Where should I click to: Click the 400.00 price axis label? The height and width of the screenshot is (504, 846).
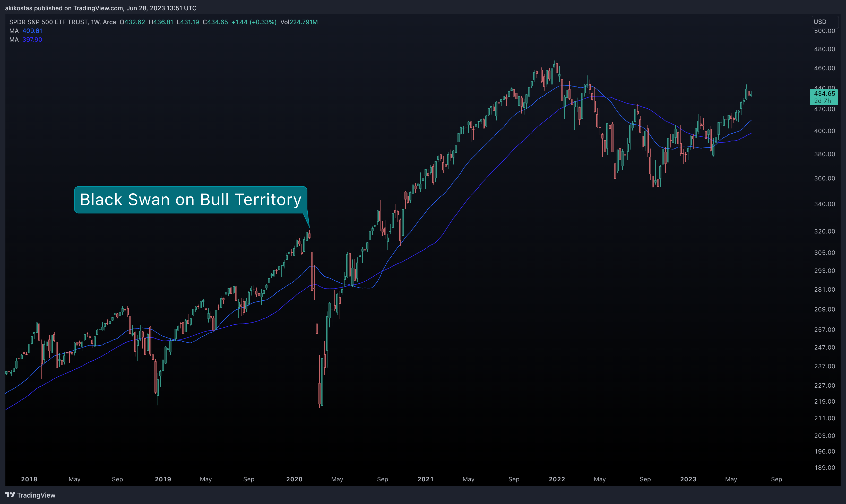(x=824, y=131)
